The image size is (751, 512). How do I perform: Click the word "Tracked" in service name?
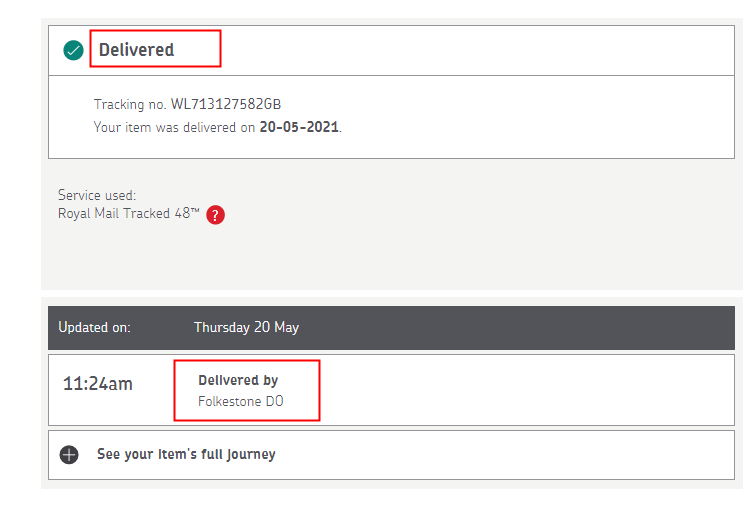[146, 214]
